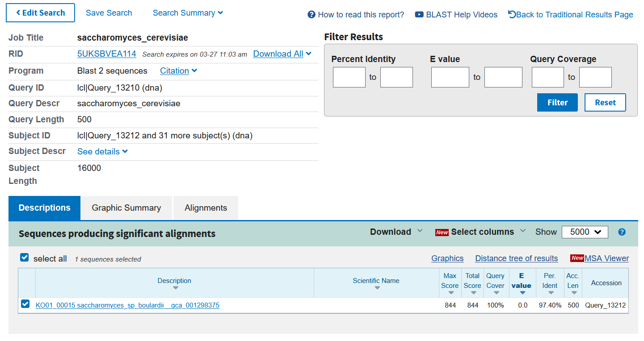Open the Show 5000 results combo box

585,232
